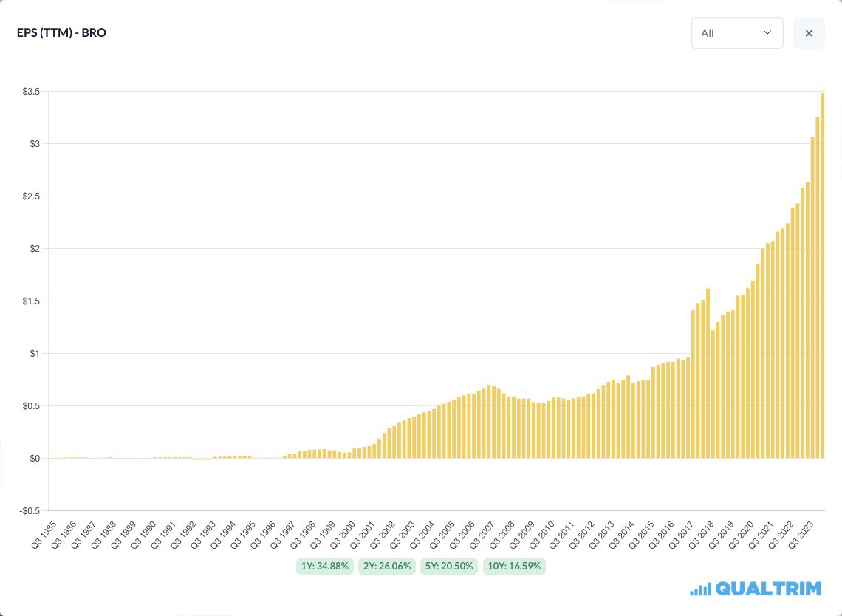
Task: Close the EPS chart with X button
Action: [809, 33]
